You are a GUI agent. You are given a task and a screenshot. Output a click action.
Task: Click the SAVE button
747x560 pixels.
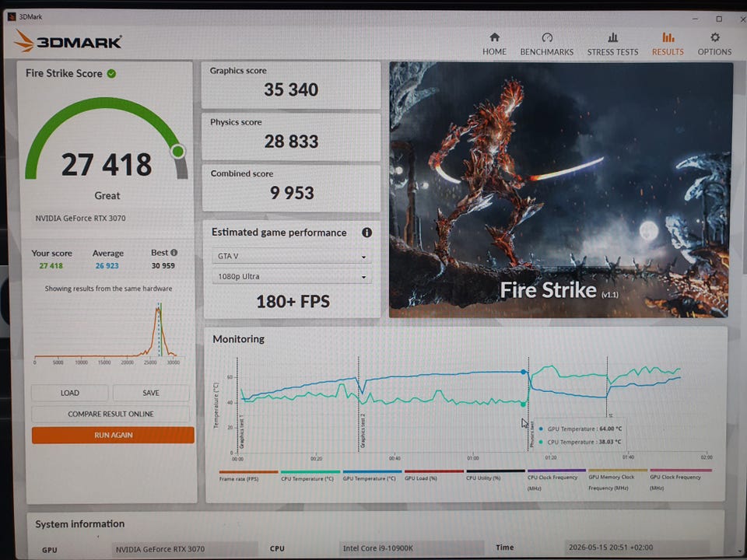point(150,393)
